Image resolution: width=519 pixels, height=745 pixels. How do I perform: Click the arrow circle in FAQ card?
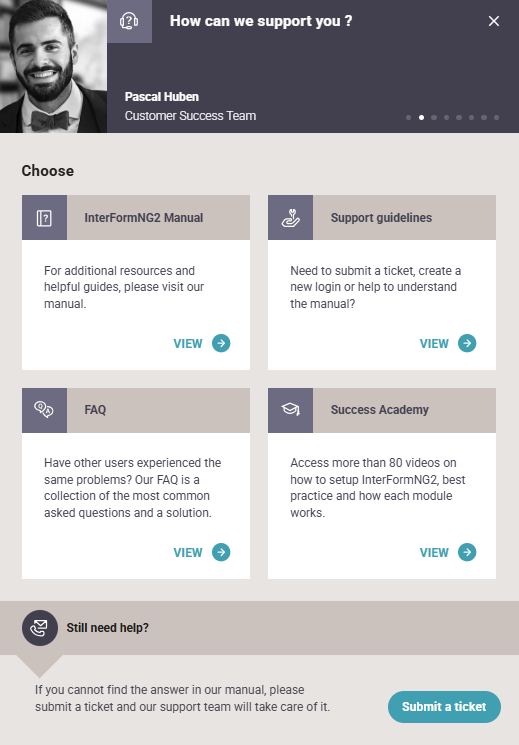pos(221,552)
